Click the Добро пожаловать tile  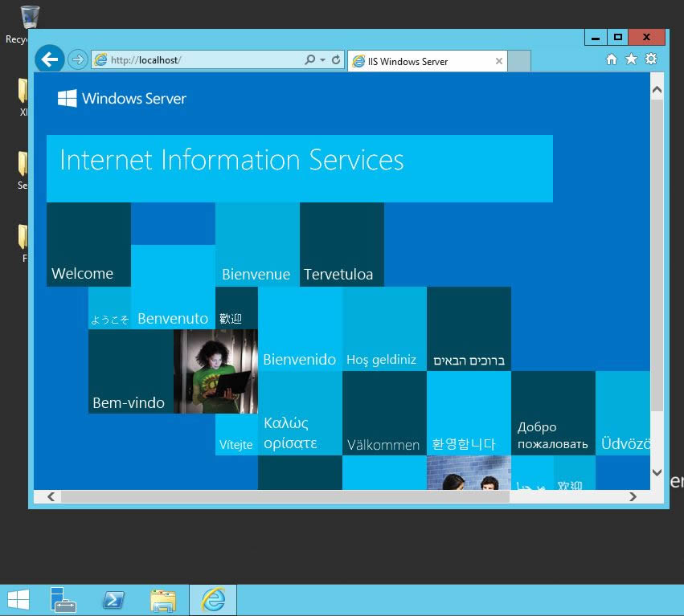553,414
